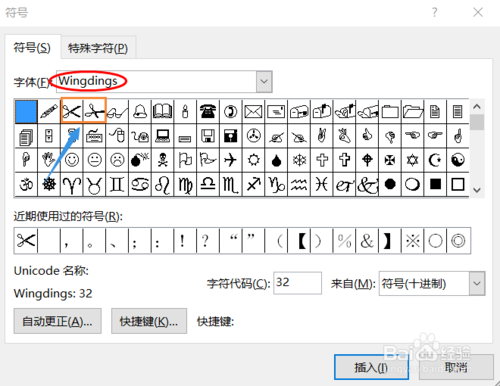500x386 pixels.
Task: Pick the floppy disk symbol
Action: point(208,136)
